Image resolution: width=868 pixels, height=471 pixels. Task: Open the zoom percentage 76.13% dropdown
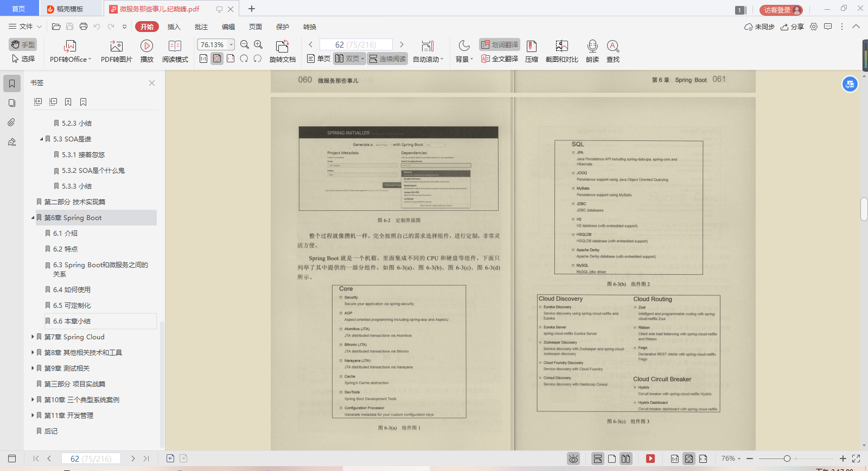(232, 44)
